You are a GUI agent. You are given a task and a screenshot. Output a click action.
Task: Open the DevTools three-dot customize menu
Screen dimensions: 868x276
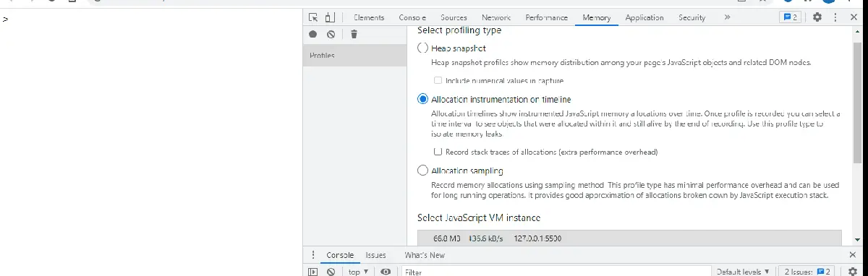click(836, 17)
